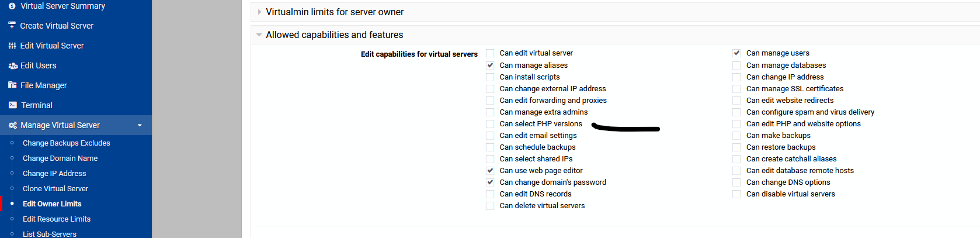Check the Can make backups checkbox
Screen dimensions: 980x238
coord(736,136)
